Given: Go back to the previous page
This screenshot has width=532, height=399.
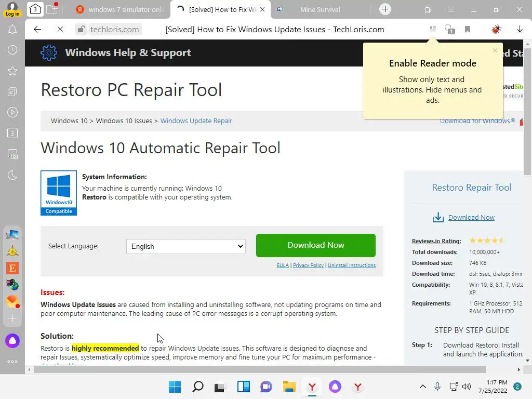Looking at the screenshot, I should coord(37,30).
